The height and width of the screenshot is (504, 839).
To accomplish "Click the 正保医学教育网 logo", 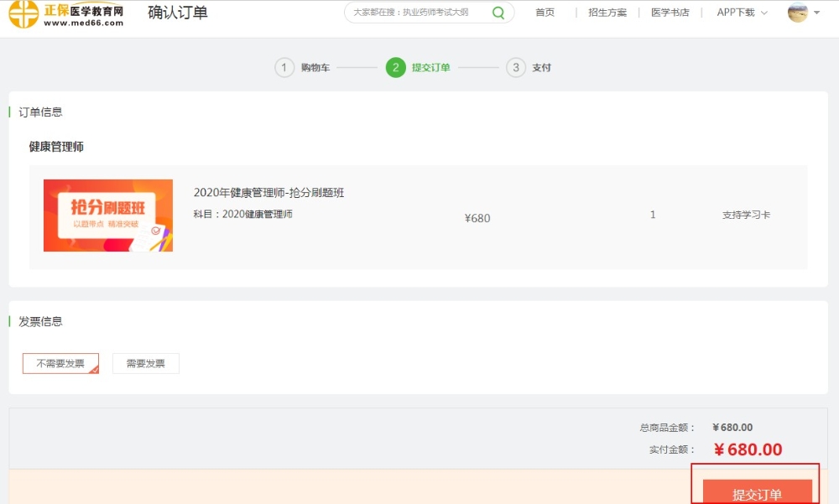I will point(66,13).
